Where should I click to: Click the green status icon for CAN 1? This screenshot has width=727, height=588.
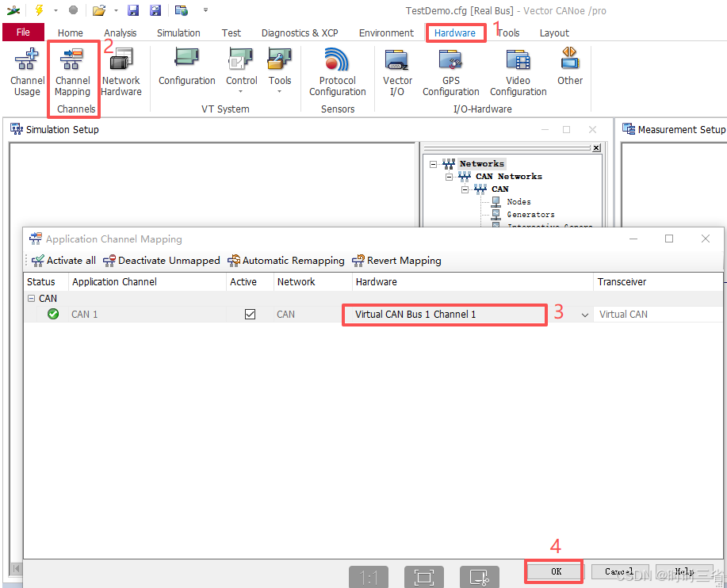point(53,314)
